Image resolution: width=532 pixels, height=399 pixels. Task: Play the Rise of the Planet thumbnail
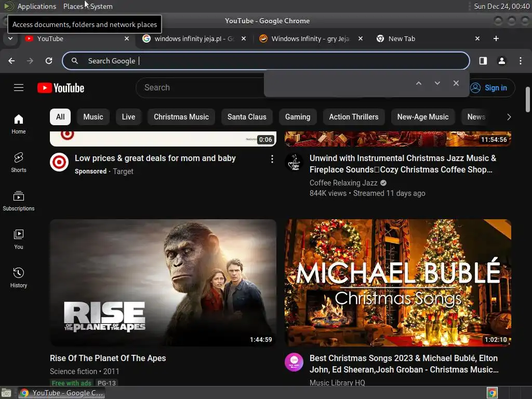tap(163, 283)
